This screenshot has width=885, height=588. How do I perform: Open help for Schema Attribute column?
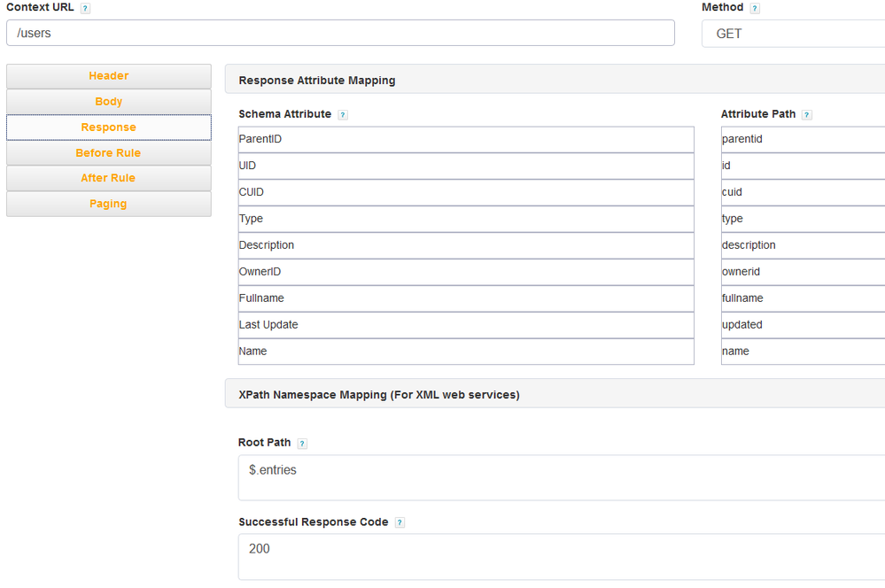[343, 115]
